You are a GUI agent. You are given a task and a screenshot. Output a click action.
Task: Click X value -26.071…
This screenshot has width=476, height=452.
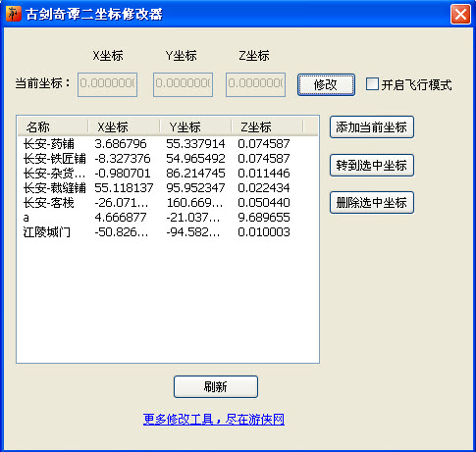coord(121,203)
